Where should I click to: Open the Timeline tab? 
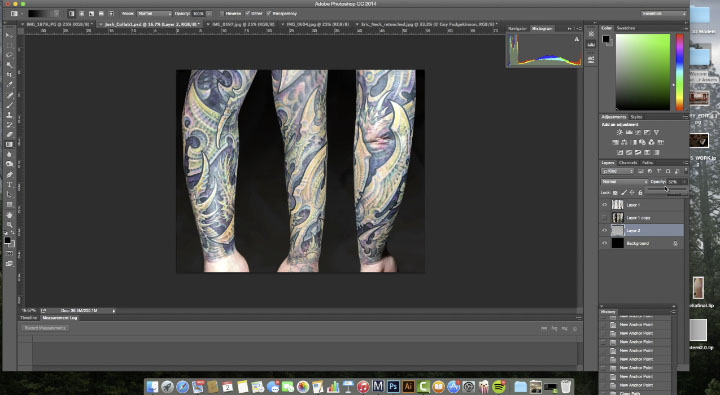pyautogui.click(x=28, y=318)
